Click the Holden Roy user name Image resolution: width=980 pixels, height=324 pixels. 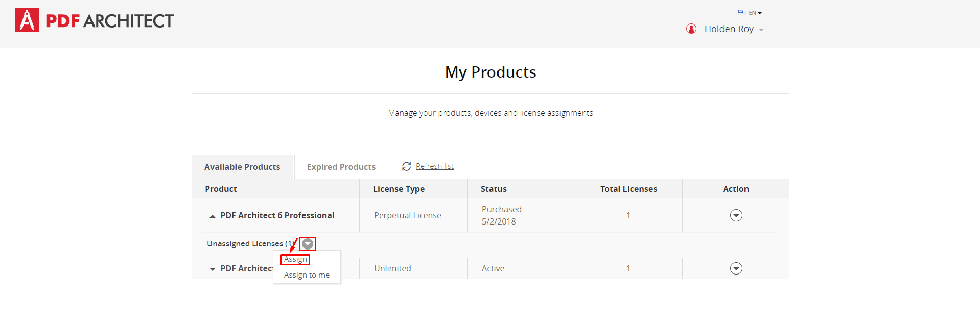coord(729,29)
